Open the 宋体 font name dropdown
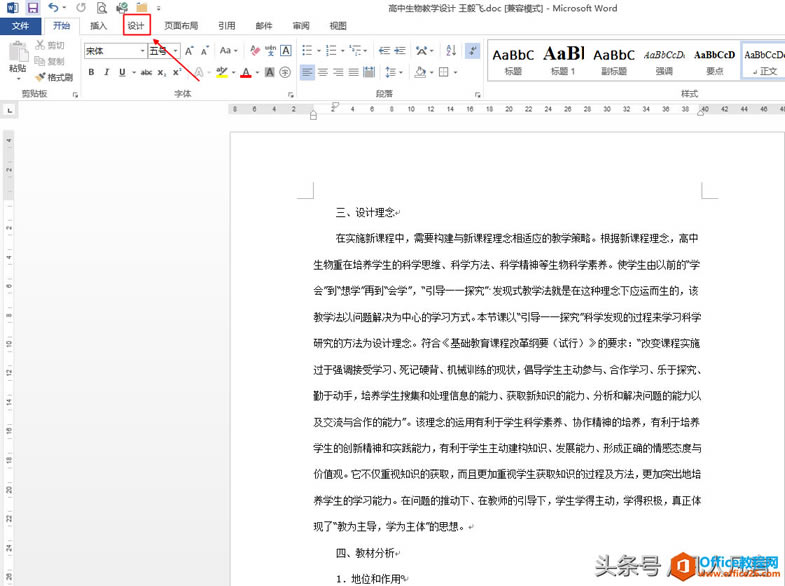Image resolution: width=785 pixels, height=586 pixels. pyautogui.click(x=143, y=51)
